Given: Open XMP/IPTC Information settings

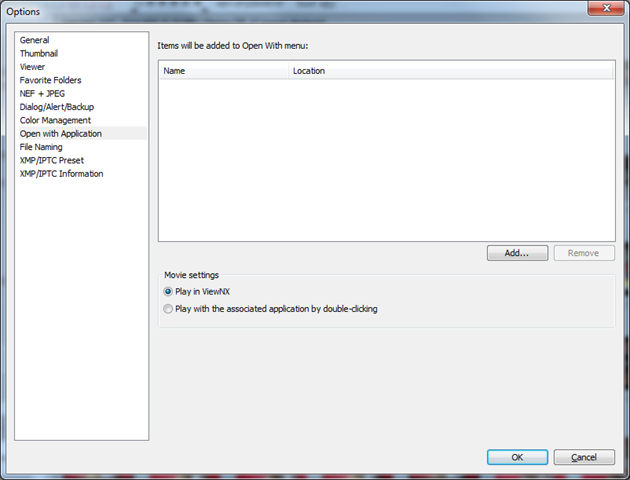Looking at the screenshot, I should pyautogui.click(x=61, y=173).
